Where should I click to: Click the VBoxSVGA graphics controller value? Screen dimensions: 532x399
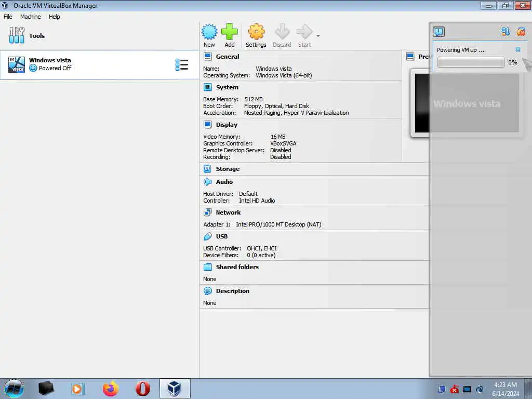(283, 143)
